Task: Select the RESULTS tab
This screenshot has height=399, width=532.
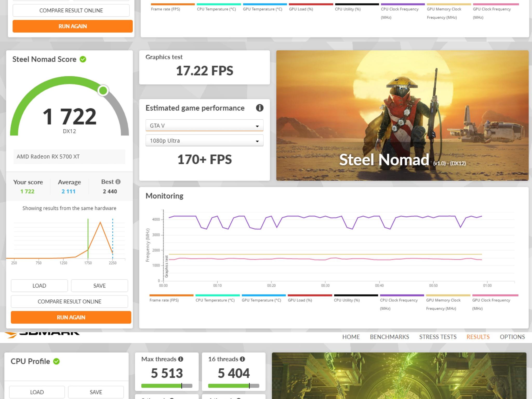Action: (x=478, y=337)
